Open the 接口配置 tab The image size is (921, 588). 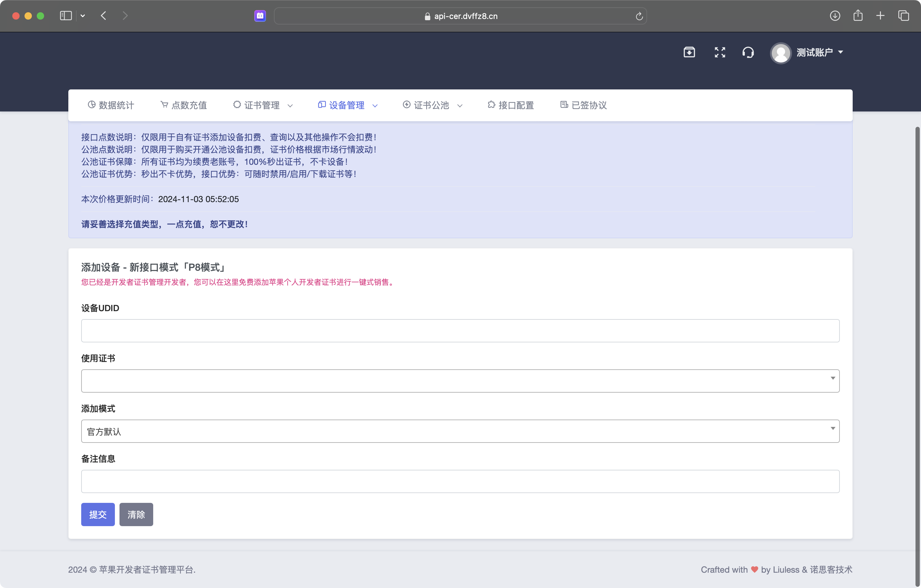click(511, 105)
